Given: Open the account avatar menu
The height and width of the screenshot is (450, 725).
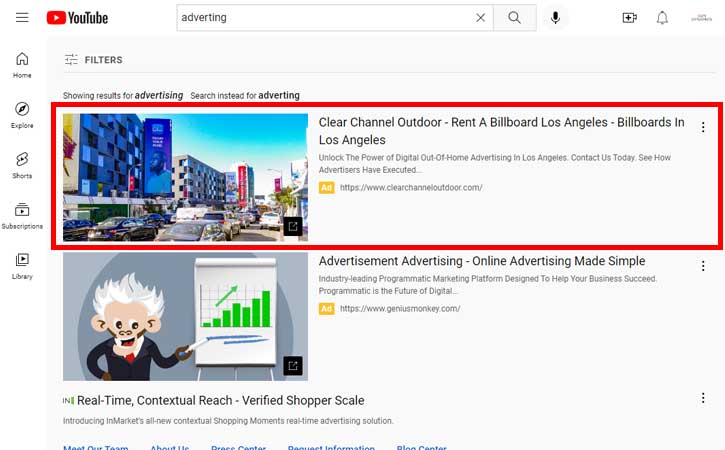Looking at the screenshot, I should tap(701, 18).
